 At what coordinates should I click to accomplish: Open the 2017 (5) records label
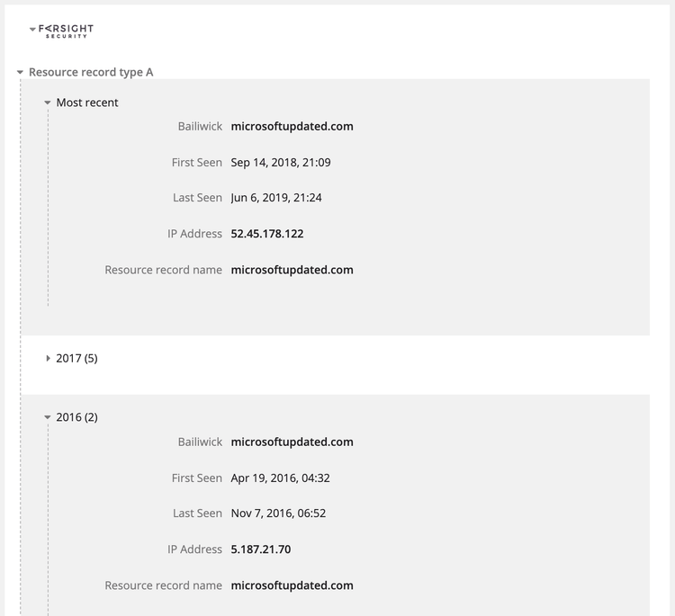pos(76,358)
